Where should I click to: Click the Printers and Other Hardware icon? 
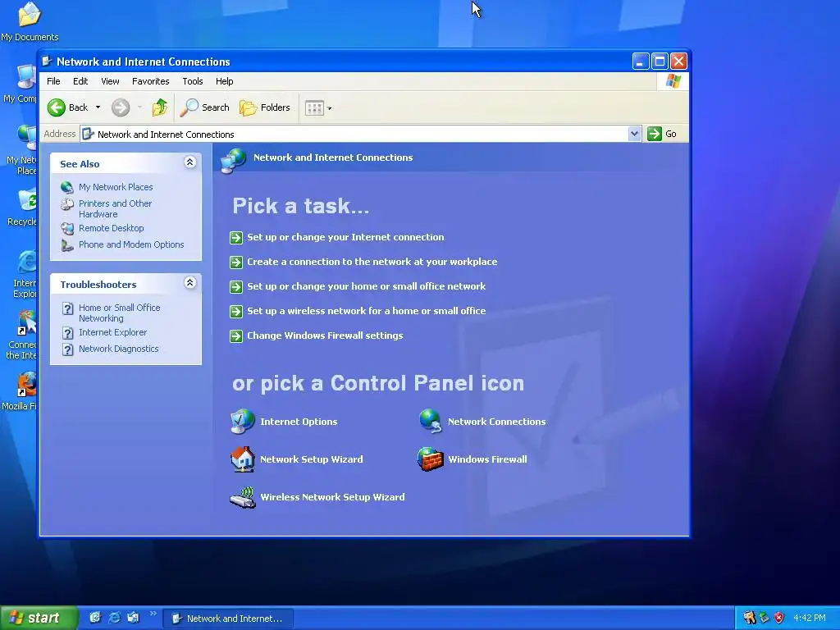[x=67, y=204]
